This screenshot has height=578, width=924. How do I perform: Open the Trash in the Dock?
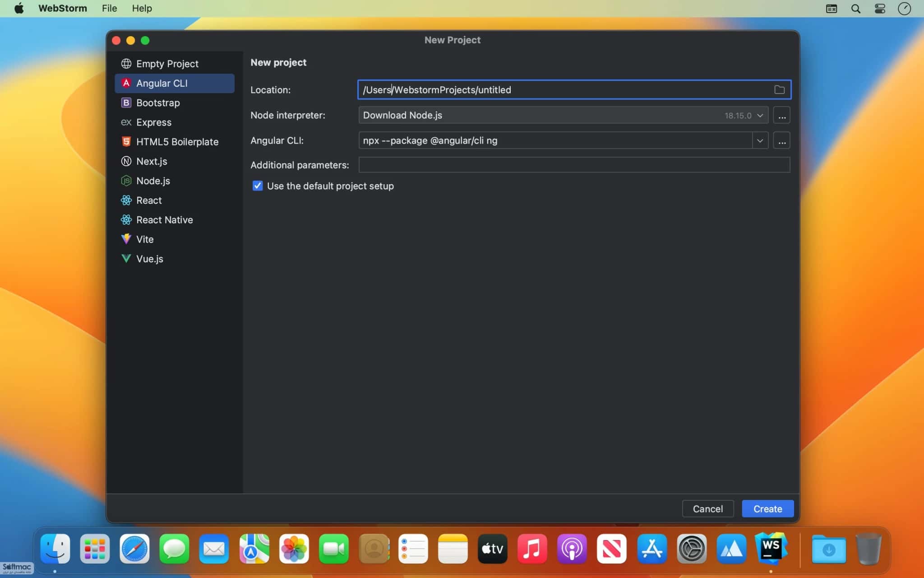pyautogui.click(x=869, y=549)
